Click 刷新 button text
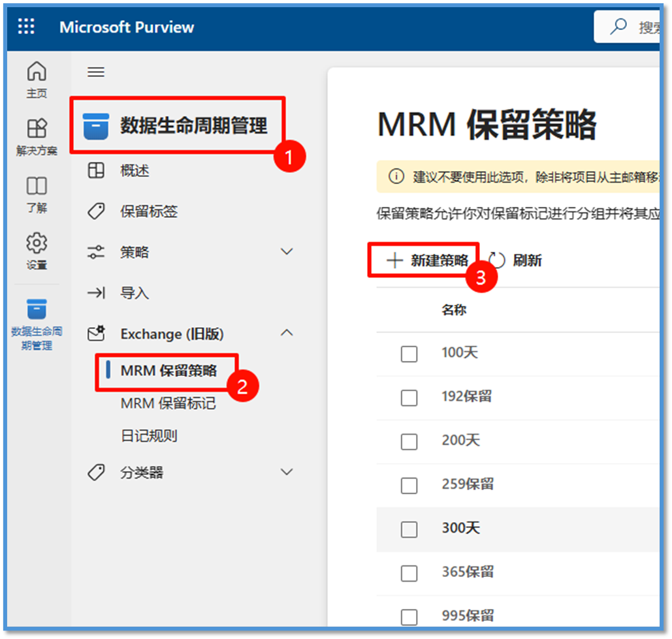This screenshot has width=672, height=639. [x=527, y=260]
